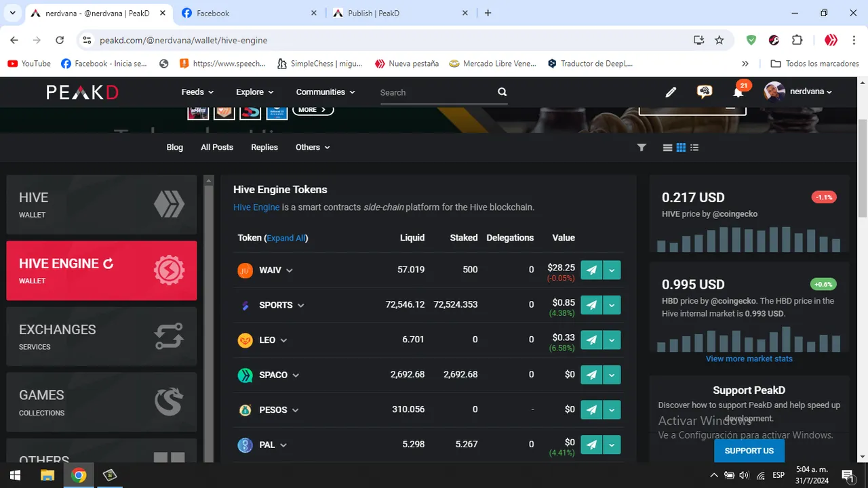
Task: Open Todos los marcadores bookmarks folder
Action: pyautogui.click(x=815, y=64)
